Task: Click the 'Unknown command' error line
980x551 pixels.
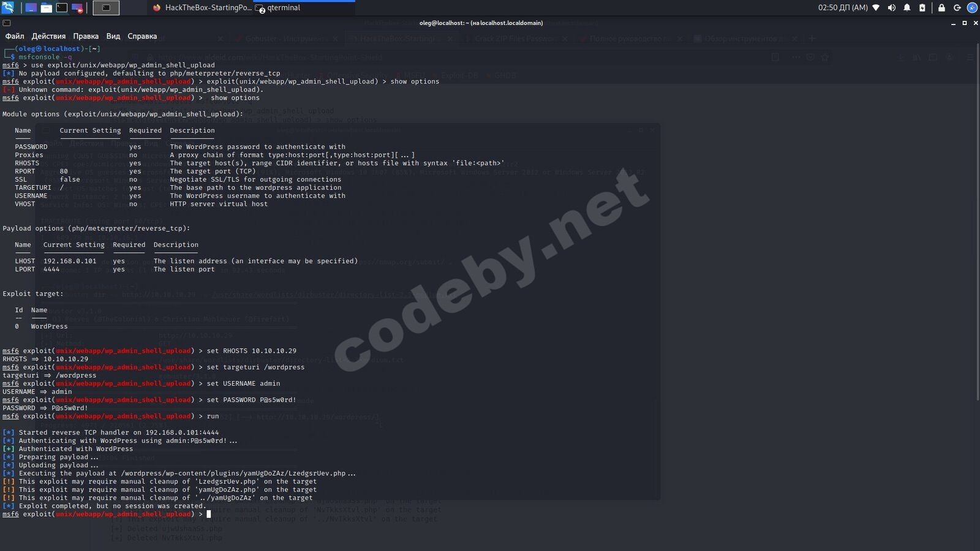Action: point(133,89)
